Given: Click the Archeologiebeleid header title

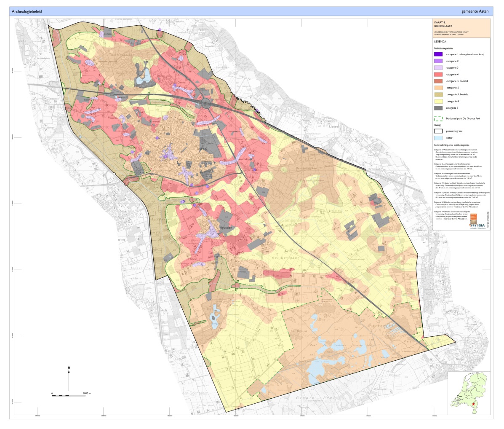Looking at the screenshot, I should pyautogui.click(x=27, y=11).
